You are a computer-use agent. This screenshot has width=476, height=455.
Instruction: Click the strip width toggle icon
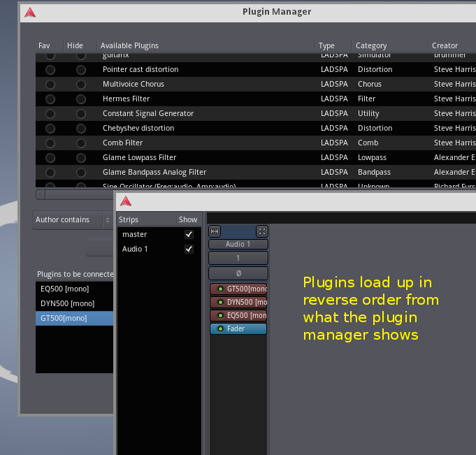click(x=215, y=231)
